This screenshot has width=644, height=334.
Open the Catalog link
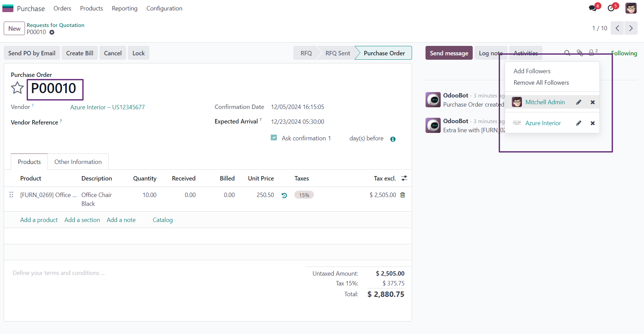tap(163, 220)
